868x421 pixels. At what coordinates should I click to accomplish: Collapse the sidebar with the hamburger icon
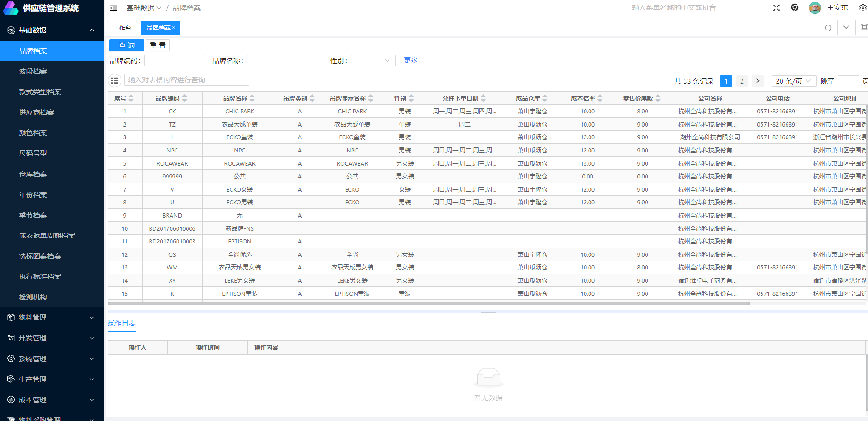point(114,8)
